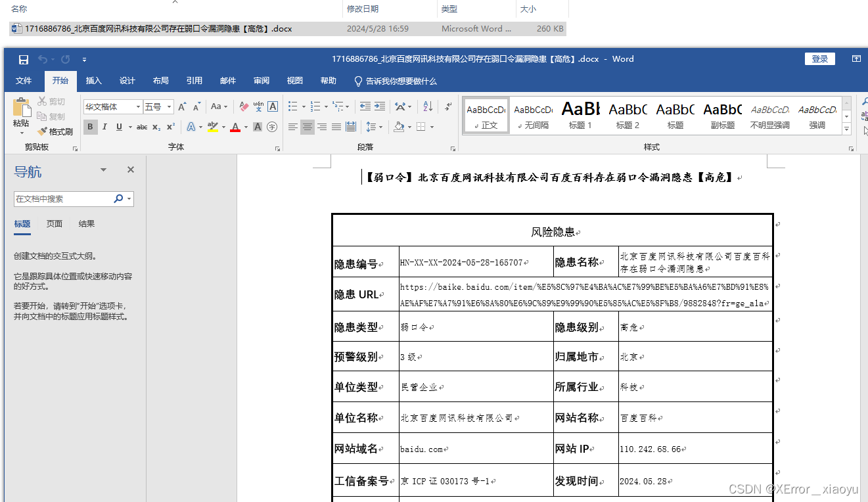The width and height of the screenshot is (868, 502).
Task: Show 页面 (Pages) in navigation pane
Action: [55, 224]
